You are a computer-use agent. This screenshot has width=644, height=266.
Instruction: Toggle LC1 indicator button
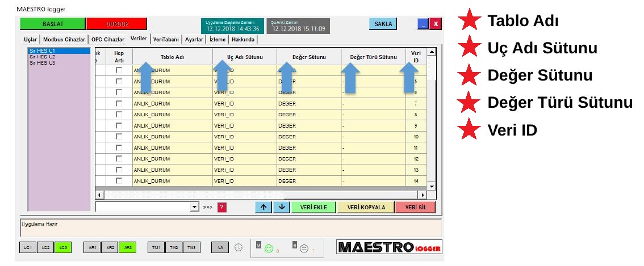(x=27, y=247)
